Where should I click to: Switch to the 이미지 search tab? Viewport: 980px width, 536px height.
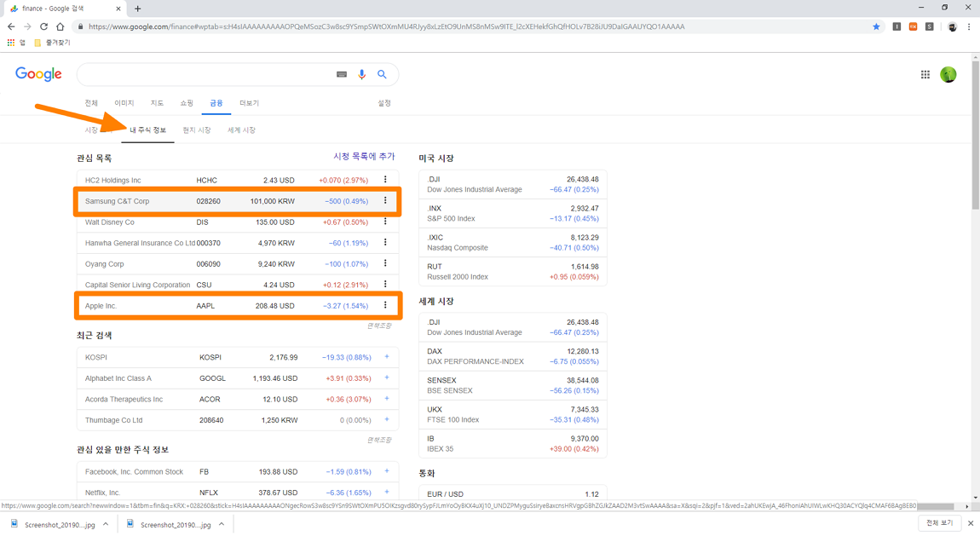(124, 103)
